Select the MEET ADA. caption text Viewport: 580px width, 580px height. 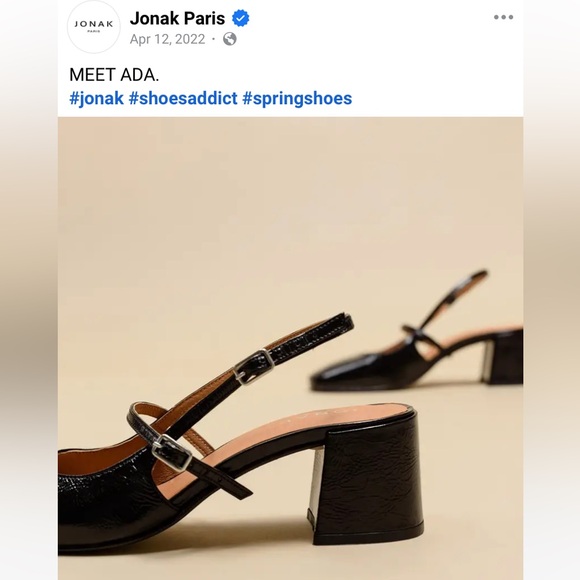114,75
